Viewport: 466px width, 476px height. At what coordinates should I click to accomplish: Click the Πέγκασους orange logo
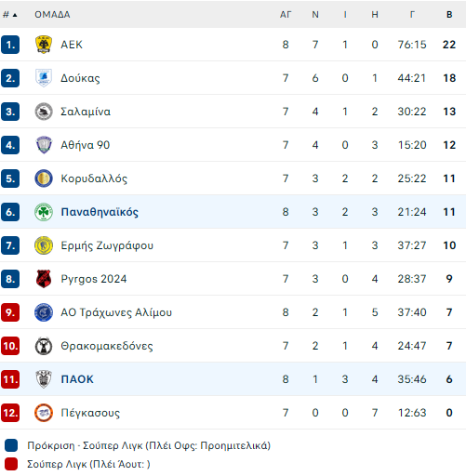click(x=44, y=413)
